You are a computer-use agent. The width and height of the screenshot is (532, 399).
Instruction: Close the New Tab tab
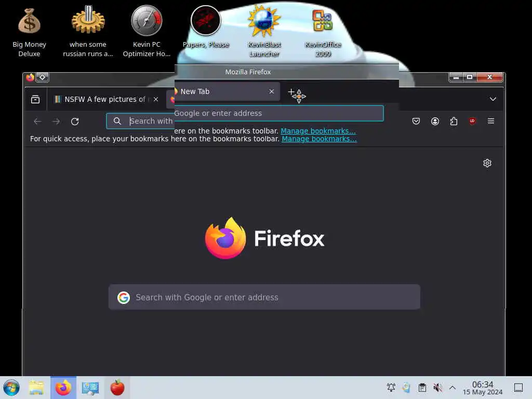[x=271, y=91]
